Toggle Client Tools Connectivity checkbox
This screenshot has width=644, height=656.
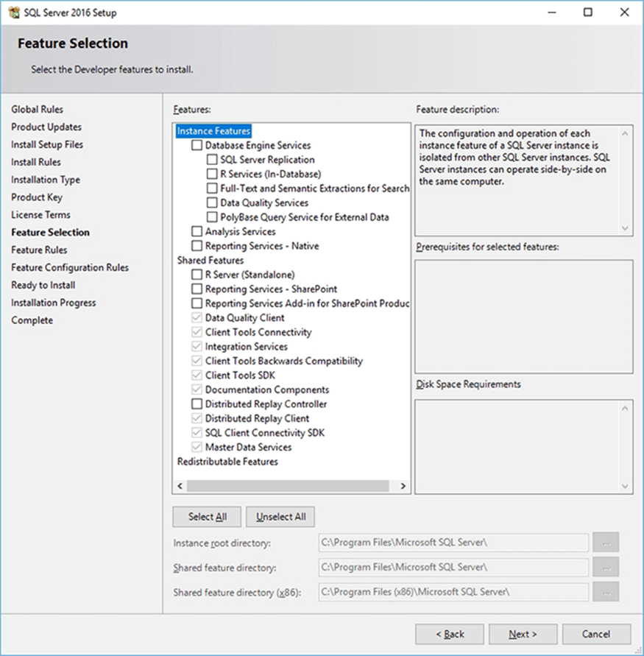click(x=197, y=332)
